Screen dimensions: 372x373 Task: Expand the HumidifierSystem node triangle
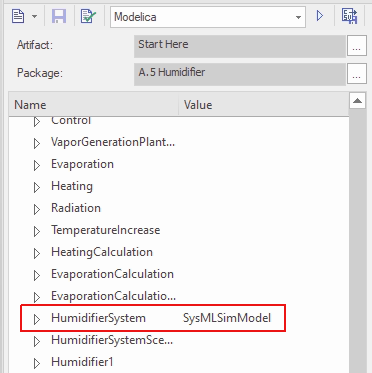tap(37, 319)
